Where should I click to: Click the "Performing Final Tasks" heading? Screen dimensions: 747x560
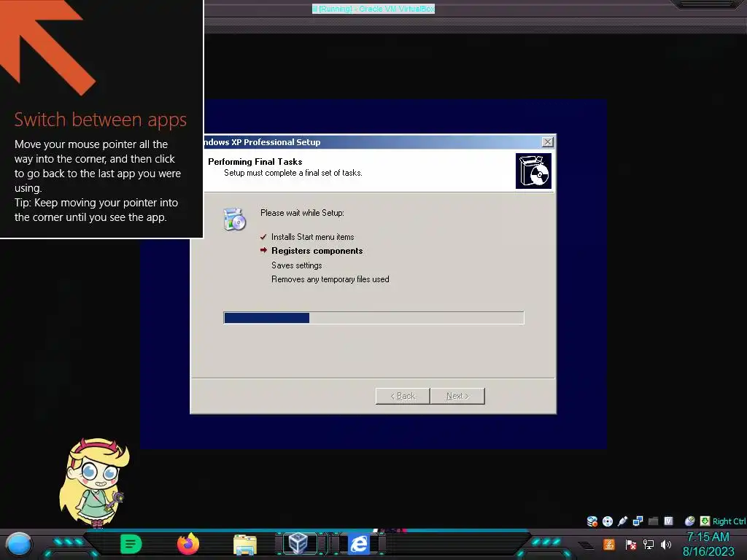(x=255, y=162)
